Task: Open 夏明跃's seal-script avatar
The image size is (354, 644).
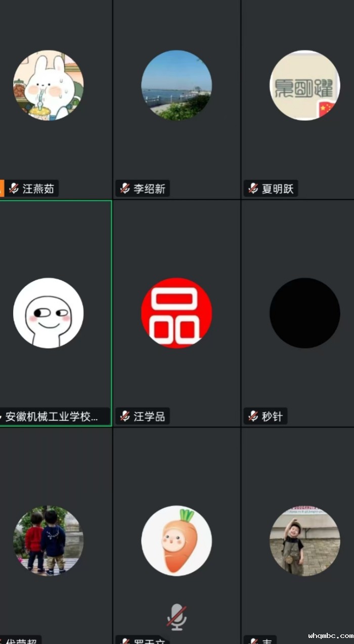Action: click(304, 85)
